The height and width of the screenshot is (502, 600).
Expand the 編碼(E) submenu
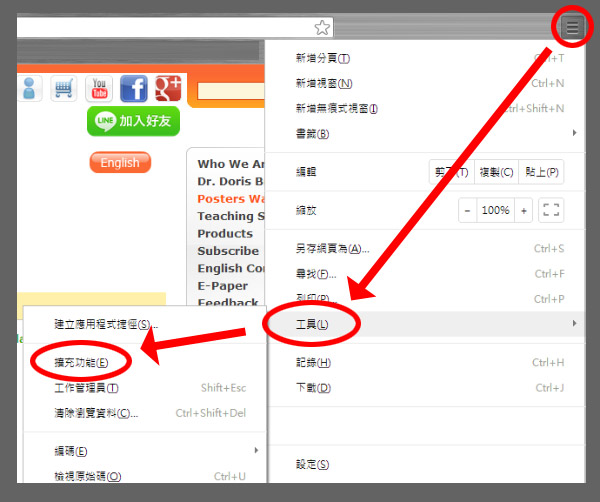(x=144, y=451)
